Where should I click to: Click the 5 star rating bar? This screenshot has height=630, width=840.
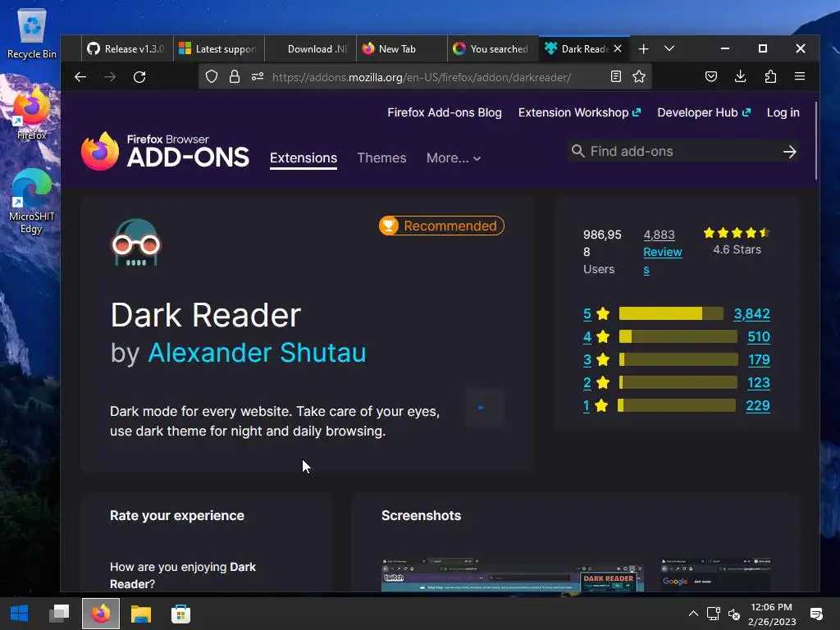point(671,313)
